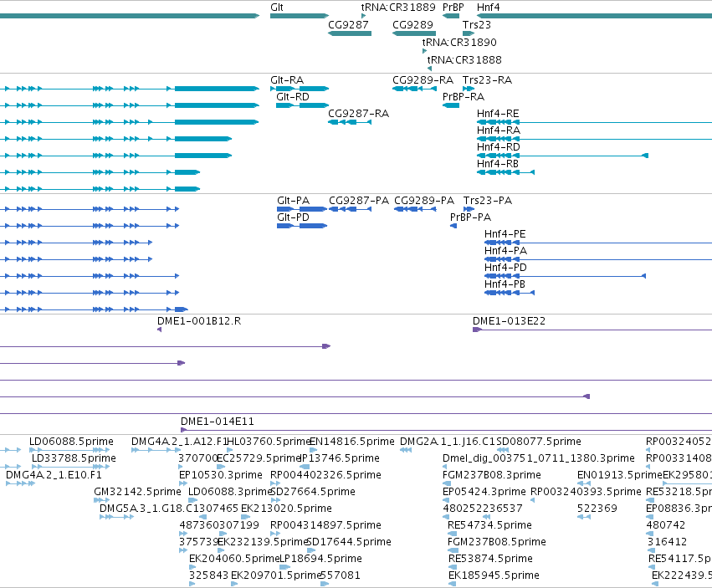712x588 pixels.
Task: Click the Trs23-PA protein label
Action: coord(488,200)
